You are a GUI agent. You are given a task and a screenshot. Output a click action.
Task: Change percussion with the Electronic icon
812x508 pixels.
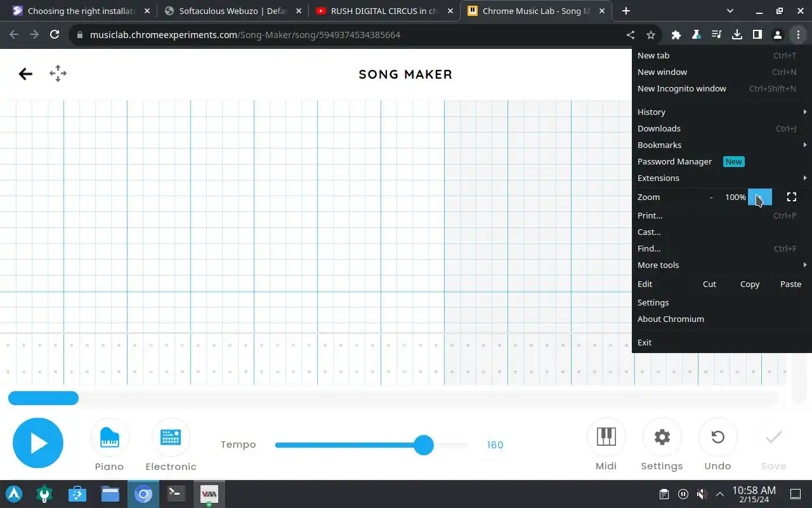click(171, 438)
